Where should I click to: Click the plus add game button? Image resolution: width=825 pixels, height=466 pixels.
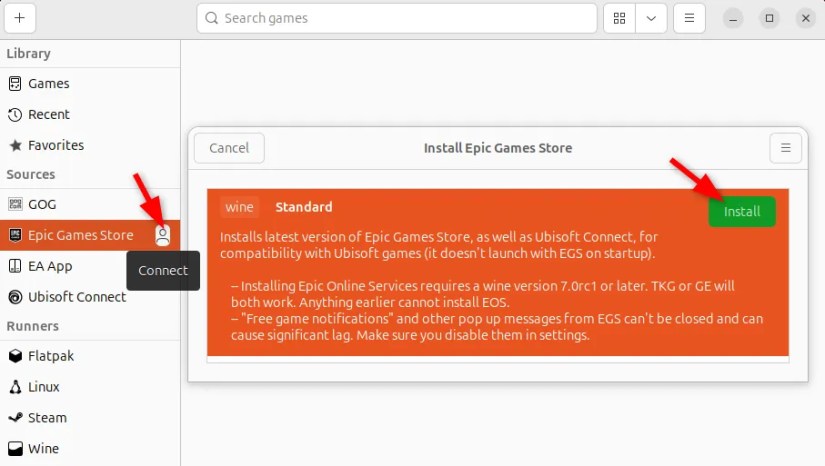tap(19, 18)
